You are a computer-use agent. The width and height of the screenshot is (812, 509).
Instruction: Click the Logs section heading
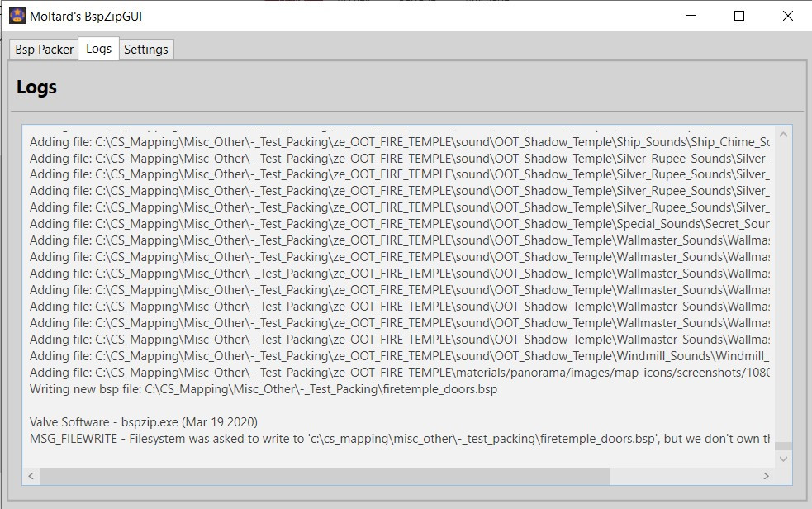36,87
